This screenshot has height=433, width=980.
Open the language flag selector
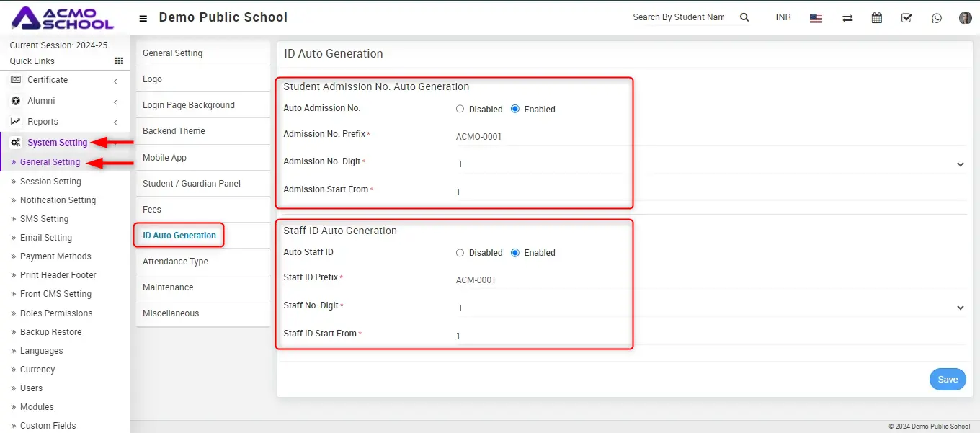816,18
